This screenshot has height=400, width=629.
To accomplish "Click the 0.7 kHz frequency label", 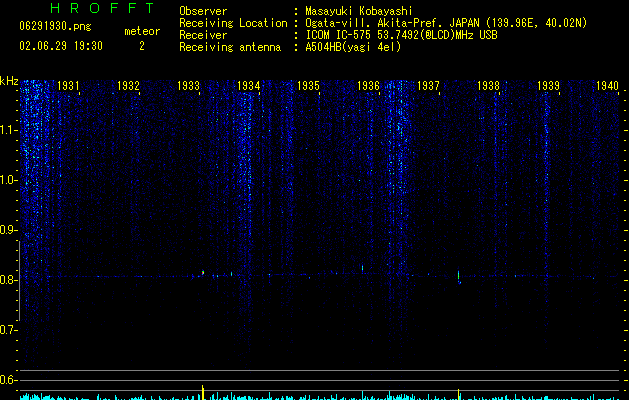I will tap(8, 330).
